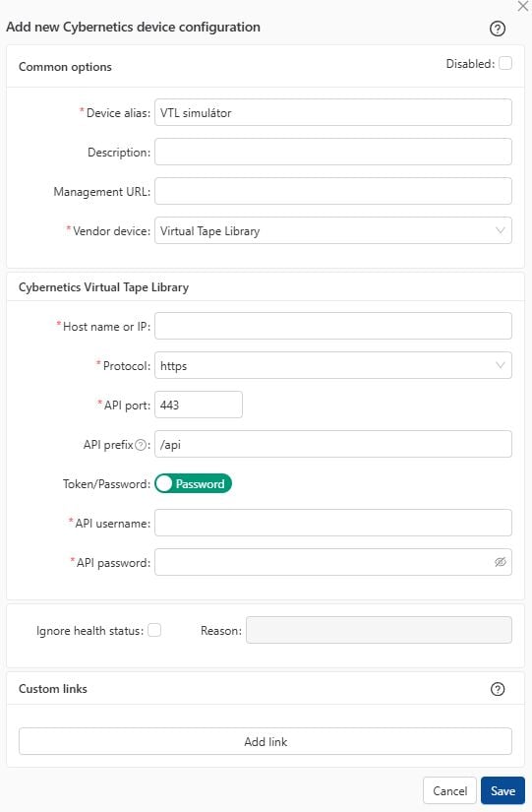This screenshot has height=812, width=532.
Task: Save the device configuration
Action: tap(502, 790)
